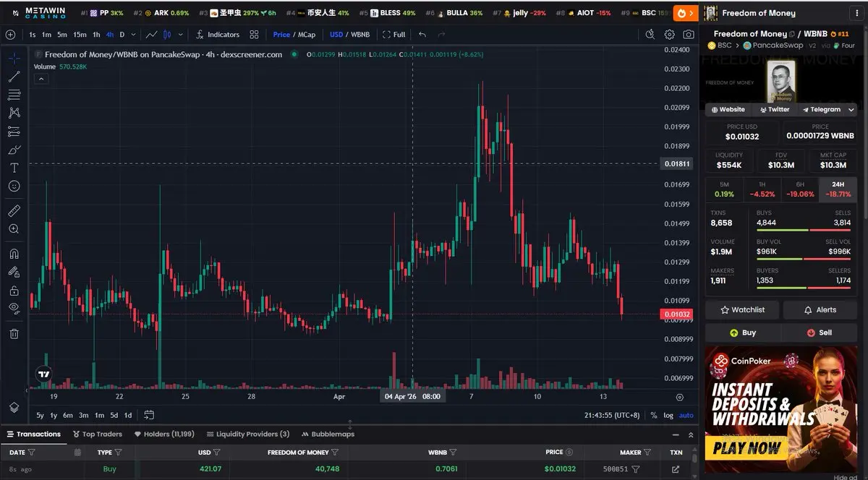Switch to the Transactions tab
Viewport: 868px width, 480px height.
pyautogui.click(x=33, y=434)
